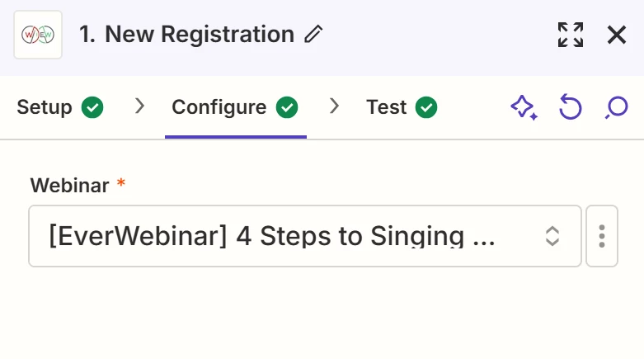Click the '1. New Registration' step title

[187, 35]
